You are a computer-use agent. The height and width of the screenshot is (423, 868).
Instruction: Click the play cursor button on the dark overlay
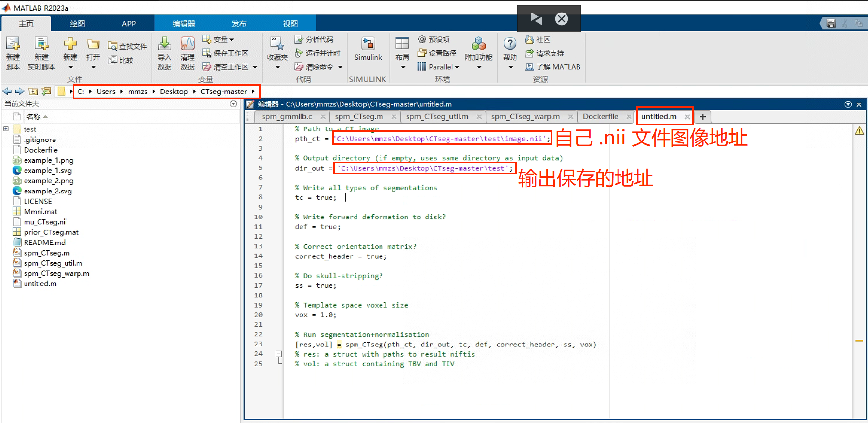click(x=536, y=19)
